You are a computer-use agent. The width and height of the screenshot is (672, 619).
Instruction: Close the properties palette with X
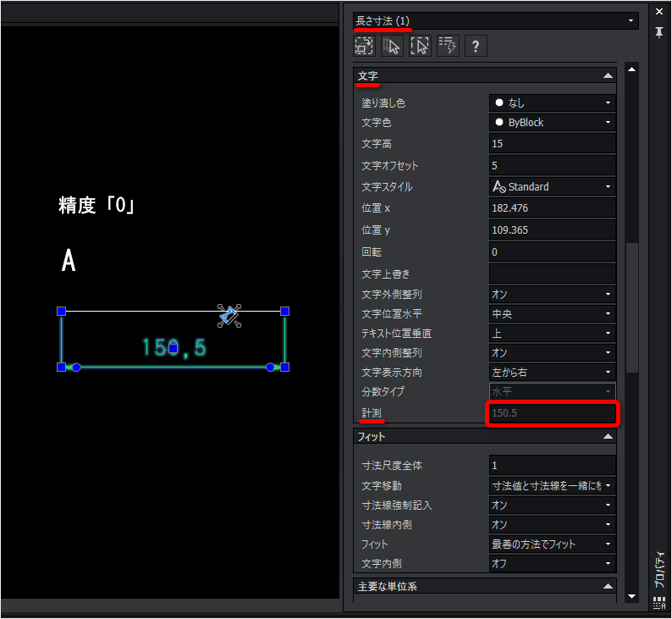[x=659, y=12]
